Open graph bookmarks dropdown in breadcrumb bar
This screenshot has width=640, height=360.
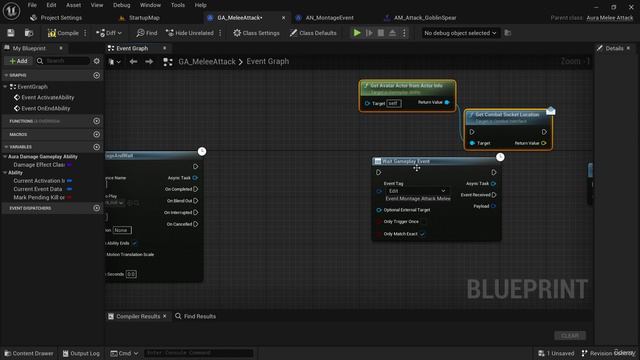[115, 62]
